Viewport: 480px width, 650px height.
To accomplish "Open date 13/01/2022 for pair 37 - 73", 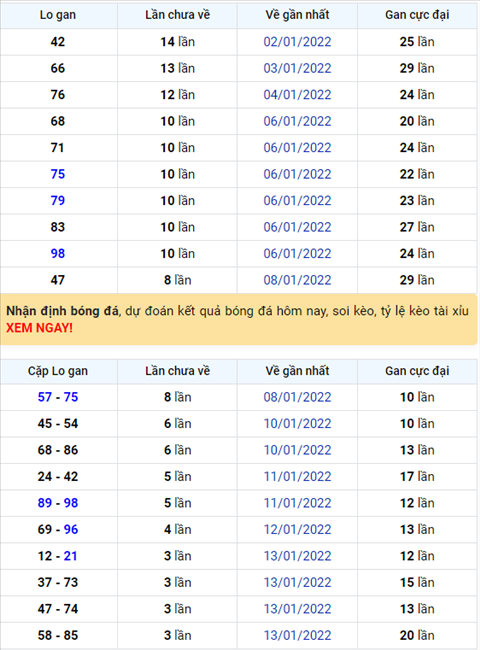I will pyautogui.click(x=297, y=582).
